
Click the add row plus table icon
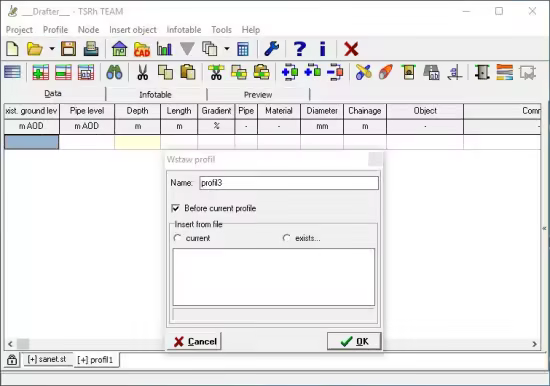coord(40,73)
